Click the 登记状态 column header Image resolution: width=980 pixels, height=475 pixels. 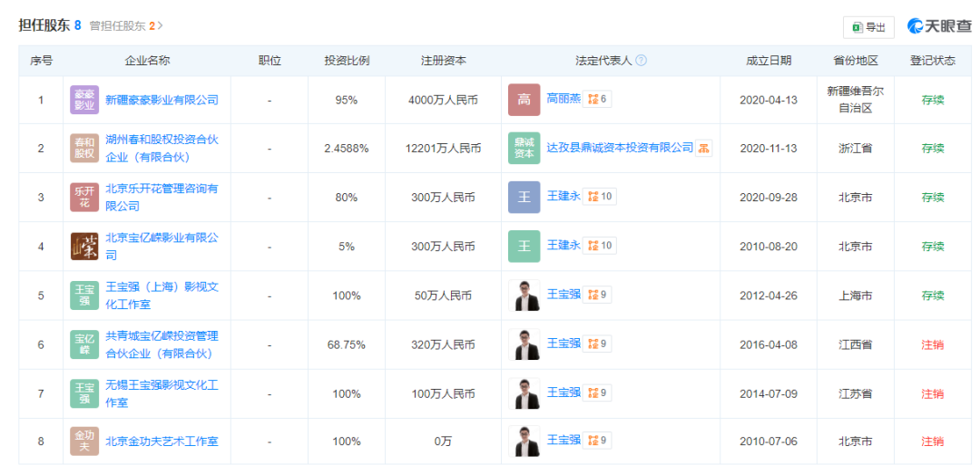click(932, 61)
